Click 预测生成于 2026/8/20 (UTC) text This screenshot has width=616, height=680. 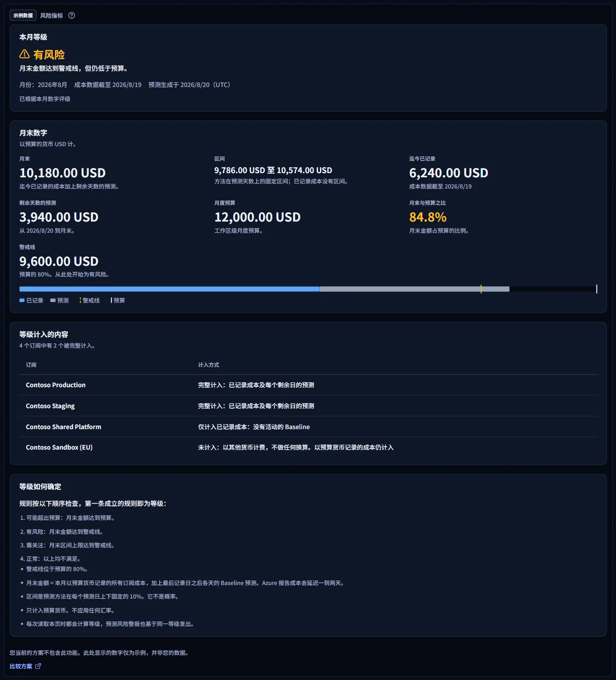point(190,85)
